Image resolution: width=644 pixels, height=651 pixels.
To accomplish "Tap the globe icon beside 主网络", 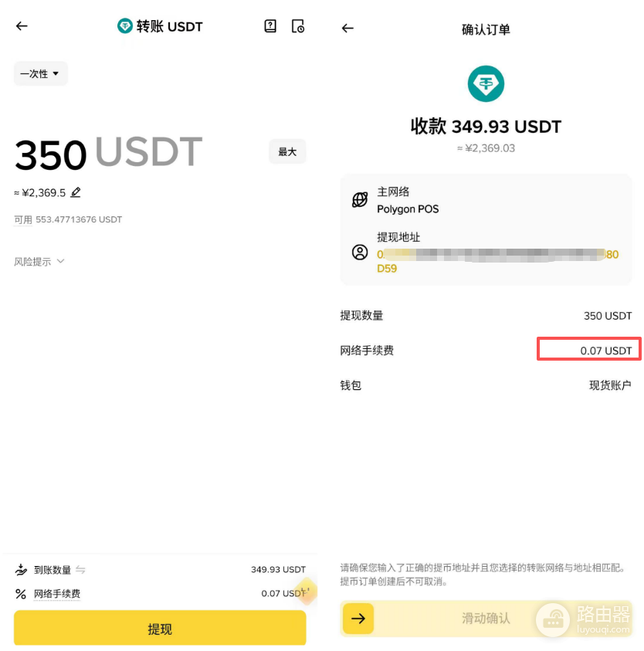I will tap(360, 200).
